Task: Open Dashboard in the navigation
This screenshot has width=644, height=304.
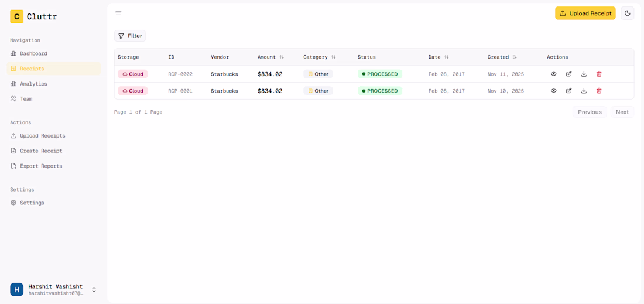Action: click(53, 53)
